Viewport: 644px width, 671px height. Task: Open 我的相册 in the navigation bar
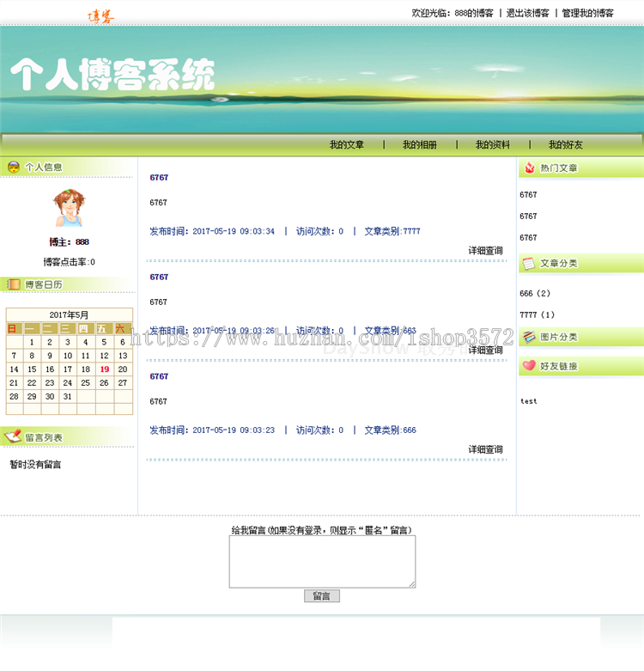click(x=420, y=144)
